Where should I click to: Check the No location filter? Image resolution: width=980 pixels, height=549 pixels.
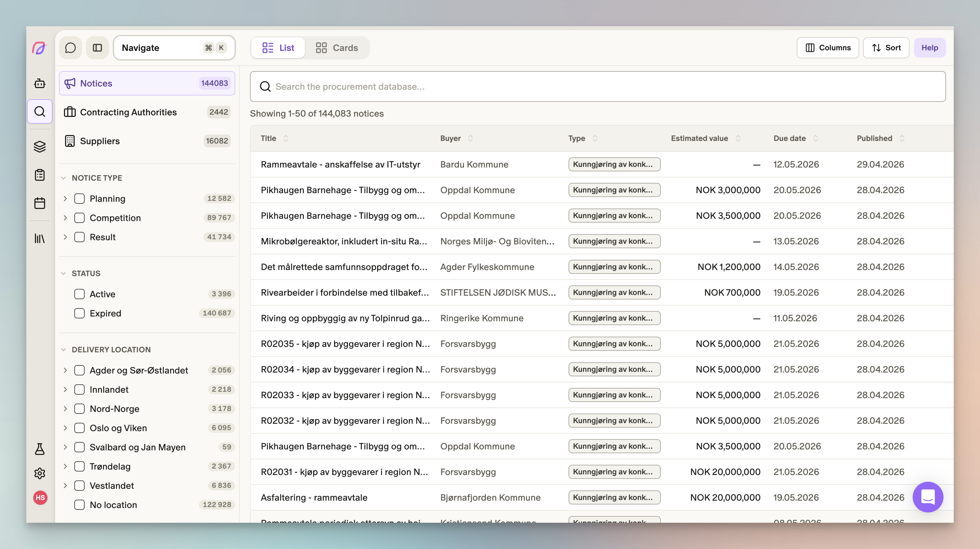pyautogui.click(x=79, y=505)
